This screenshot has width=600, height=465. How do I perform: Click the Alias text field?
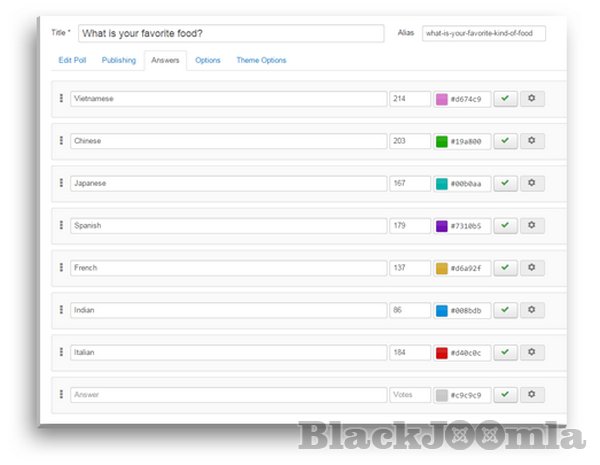tap(483, 34)
